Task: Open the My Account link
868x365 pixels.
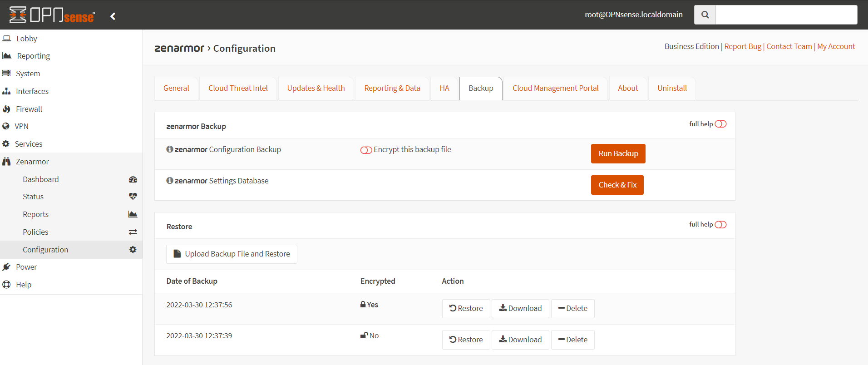Action: tap(836, 46)
